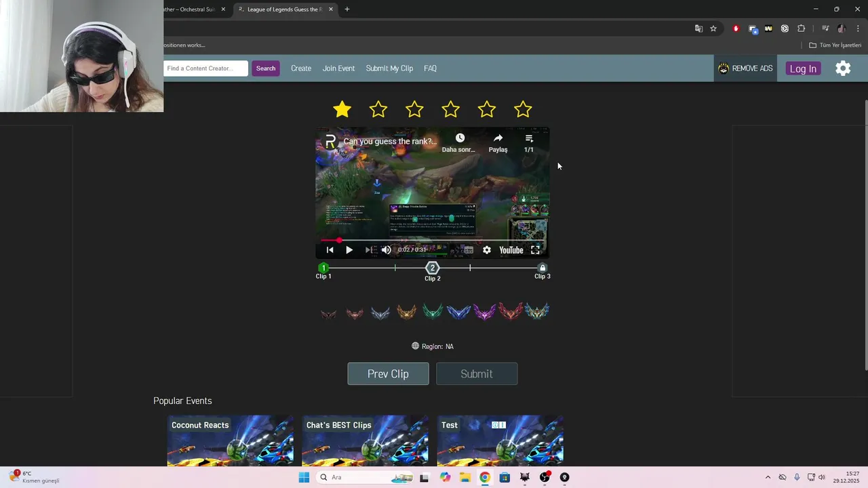Screen dimensions: 868x488
Task: Click the page vertical scrollbar
Action: 866,234
